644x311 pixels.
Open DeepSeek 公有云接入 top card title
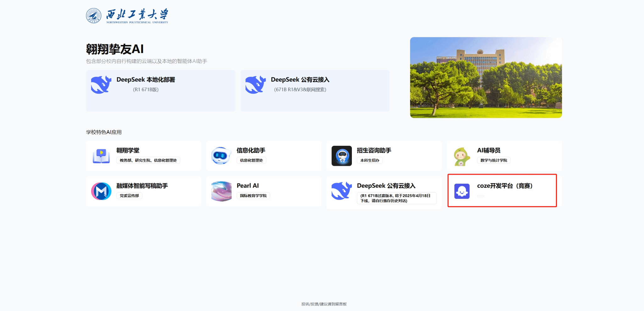[300, 80]
